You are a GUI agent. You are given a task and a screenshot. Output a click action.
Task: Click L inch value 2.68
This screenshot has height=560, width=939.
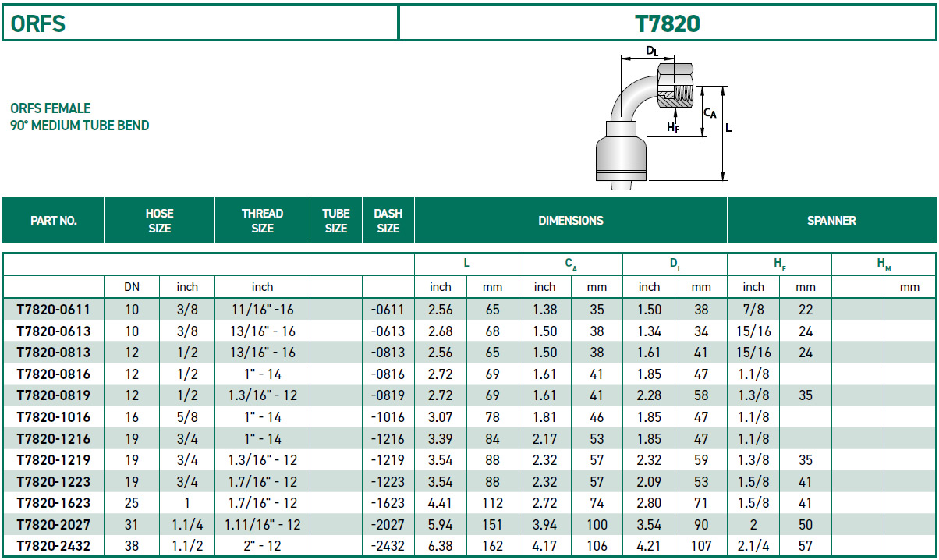(441, 331)
